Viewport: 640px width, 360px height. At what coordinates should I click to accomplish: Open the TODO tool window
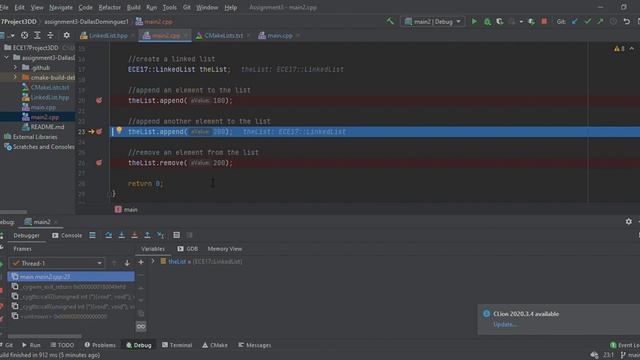point(62,345)
